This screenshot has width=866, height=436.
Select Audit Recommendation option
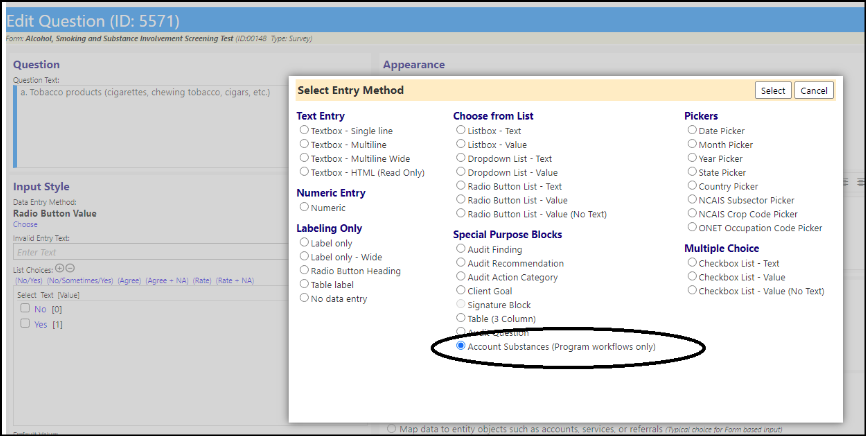pyautogui.click(x=461, y=262)
